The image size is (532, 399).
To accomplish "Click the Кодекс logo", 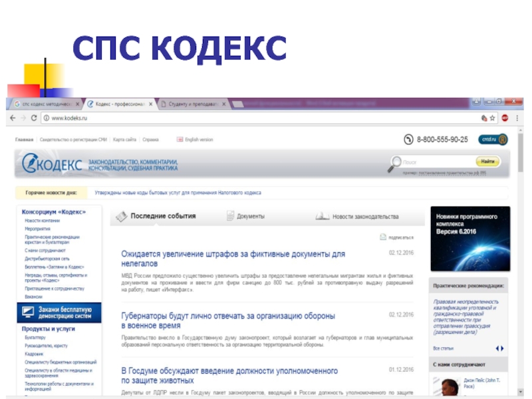I will 52,164.
